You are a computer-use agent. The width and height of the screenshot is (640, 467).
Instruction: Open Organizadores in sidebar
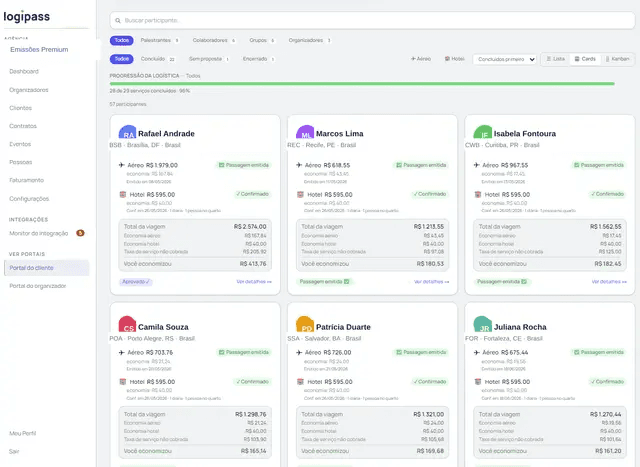[29, 90]
